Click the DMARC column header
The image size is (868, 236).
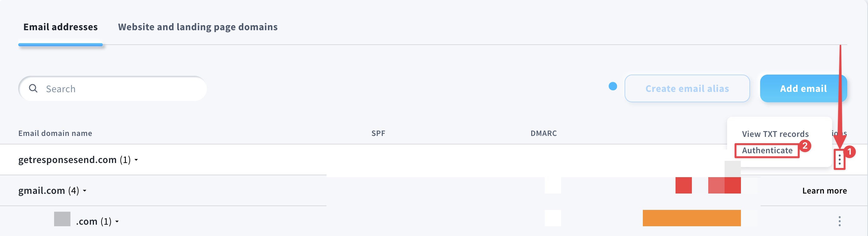[x=543, y=133]
